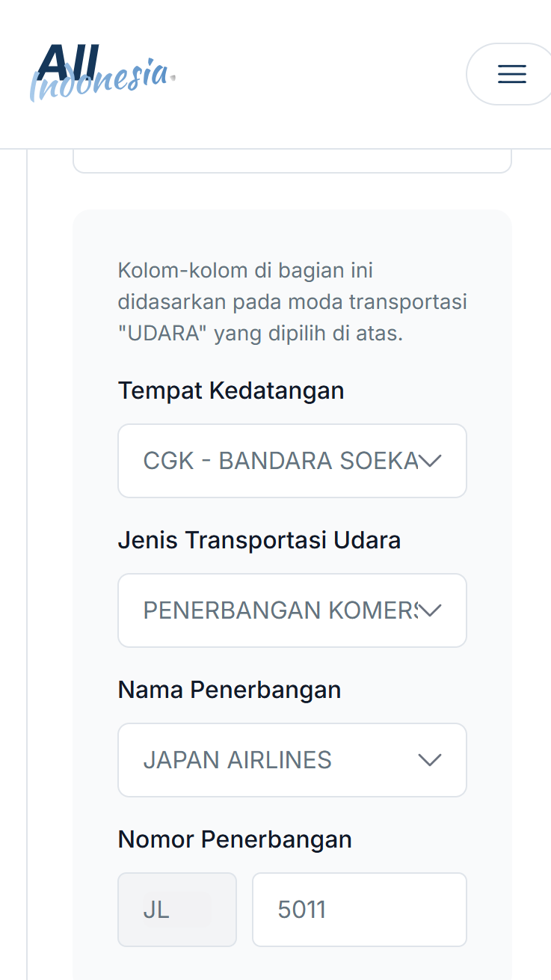
Task: Click the "Jenis Transportasi Udara" field label
Action: (259, 540)
